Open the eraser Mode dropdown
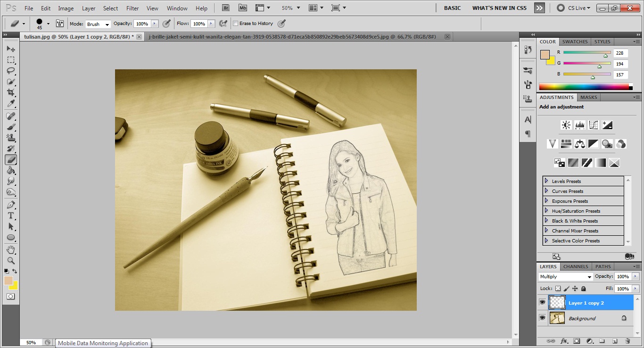The height and width of the screenshot is (348, 644). (98, 24)
